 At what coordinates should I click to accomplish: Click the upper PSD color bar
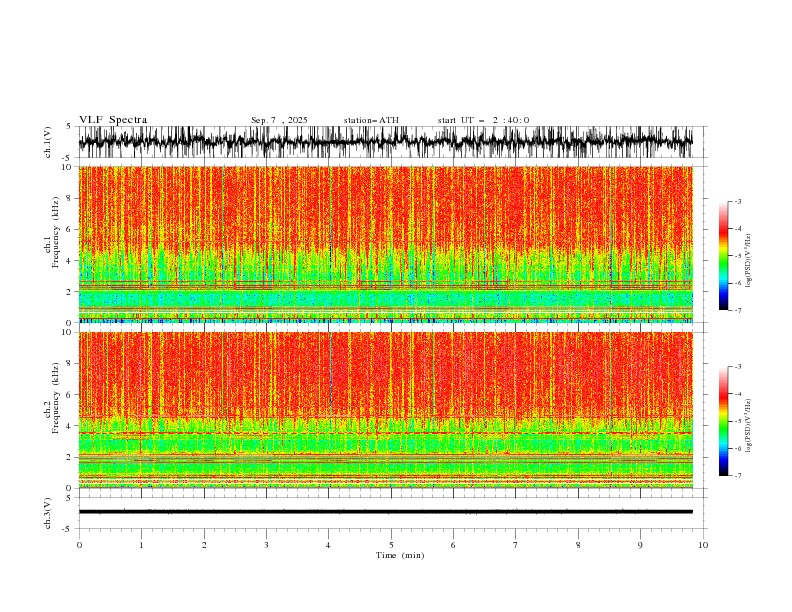coord(723,256)
